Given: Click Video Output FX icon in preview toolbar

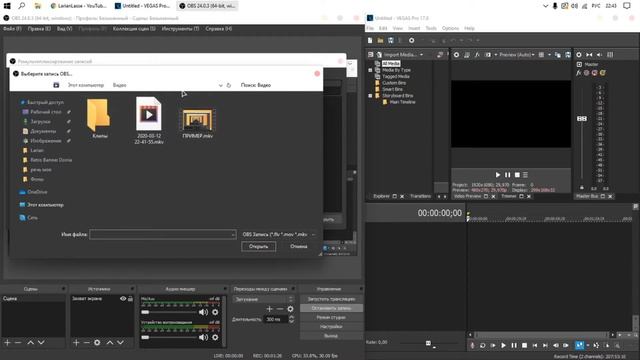Looking at the screenshot, I should [x=477, y=55].
